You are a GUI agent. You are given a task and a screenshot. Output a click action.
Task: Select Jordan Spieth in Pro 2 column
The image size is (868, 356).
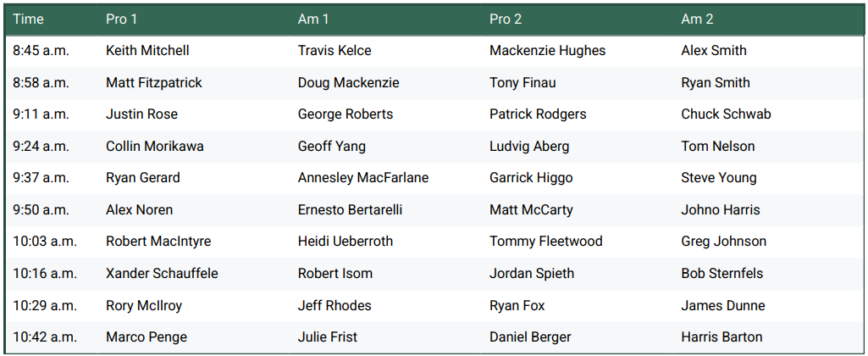click(x=532, y=274)
